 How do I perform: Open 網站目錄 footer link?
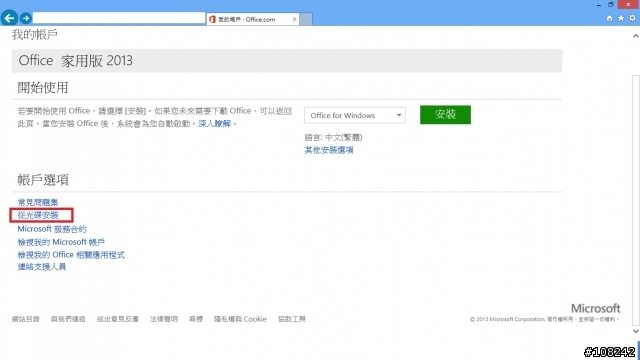pos(26,319)
